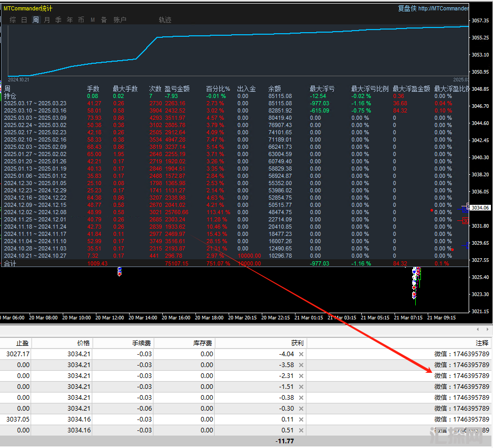Close the order with profit -2.31
Screen dimensions: 493x448
coord(301,376)
